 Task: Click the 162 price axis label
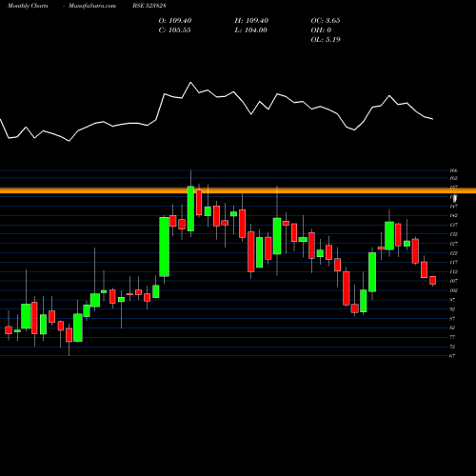[x=453, y=178]
